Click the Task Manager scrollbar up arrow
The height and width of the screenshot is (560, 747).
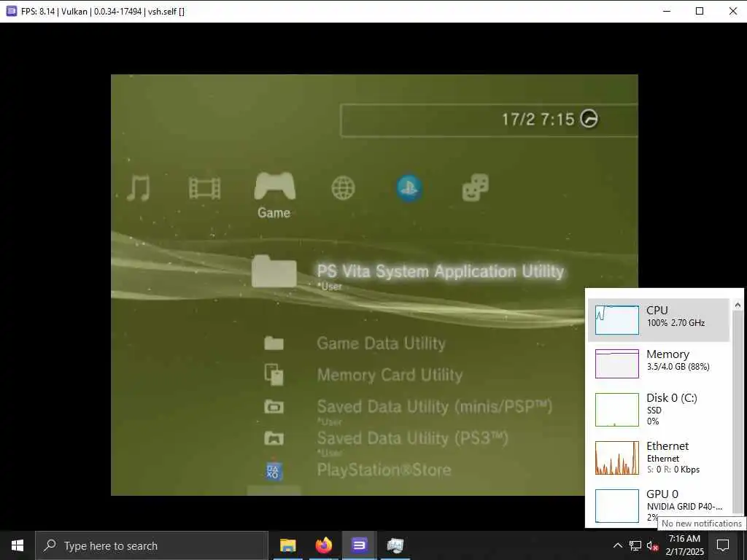[x=738, y=305]
